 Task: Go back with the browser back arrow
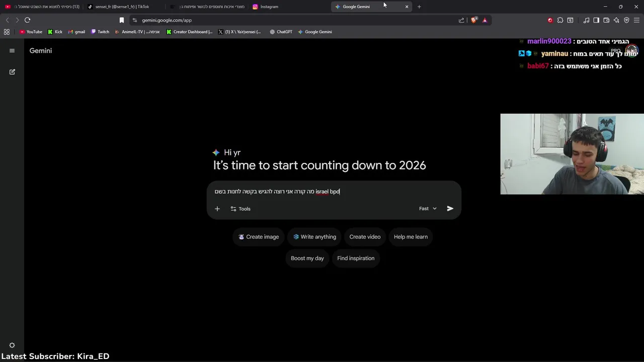click(7, 20)
